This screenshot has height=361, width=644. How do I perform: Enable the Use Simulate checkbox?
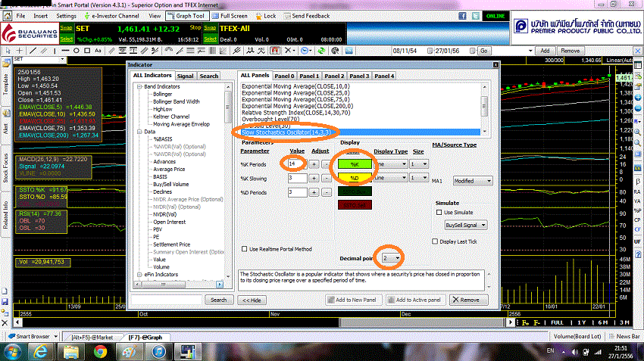click(x=439, y=213)
